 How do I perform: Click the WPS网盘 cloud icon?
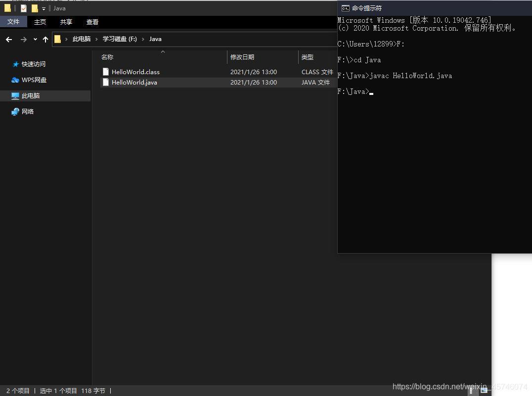pyautogui.click(x=15, y=80)
